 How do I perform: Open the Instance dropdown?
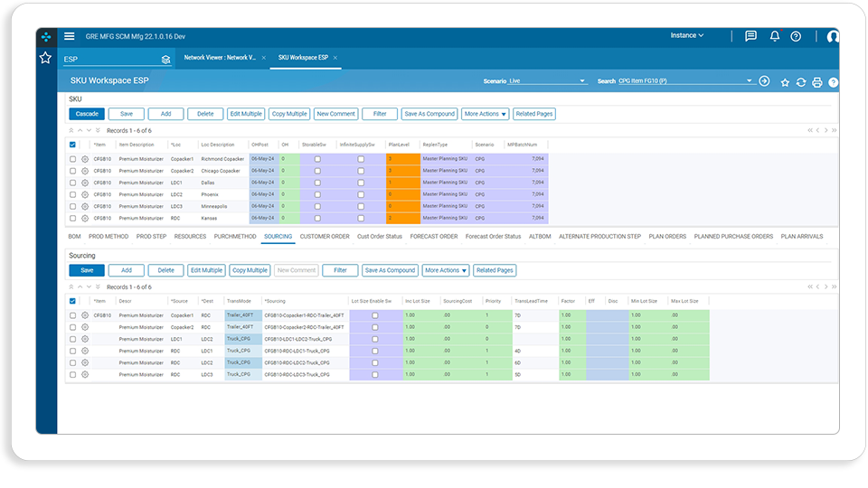point(687,35)
